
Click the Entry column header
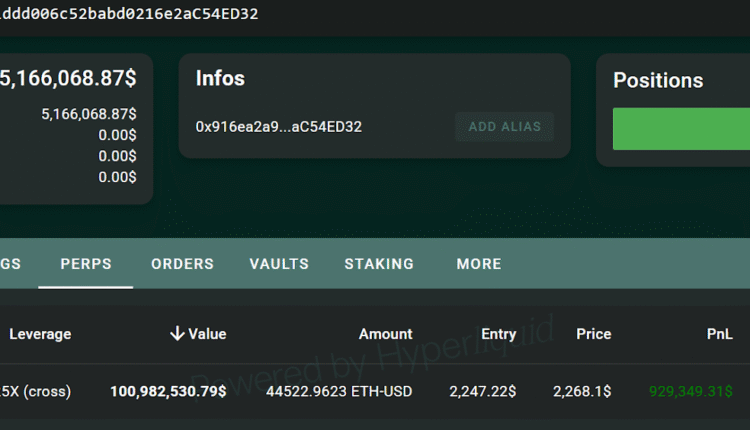[x=498, y=334]
